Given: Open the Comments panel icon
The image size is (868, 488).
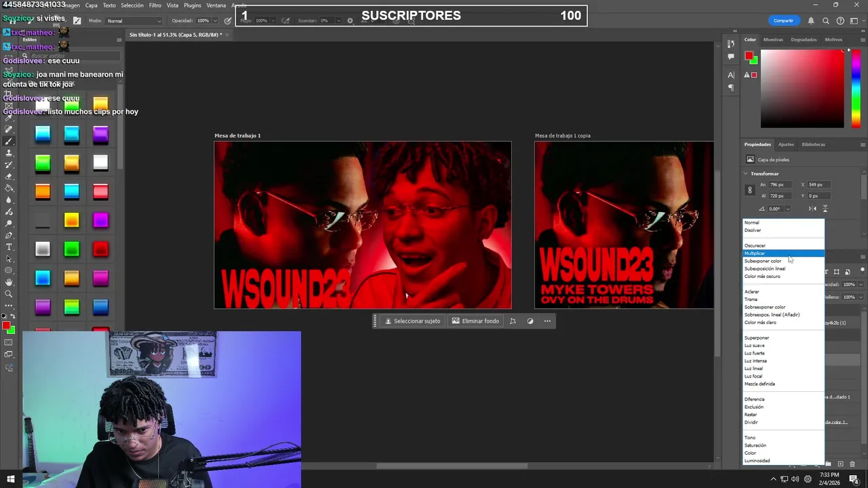Looking at the screenshot, I should point(731,56).
